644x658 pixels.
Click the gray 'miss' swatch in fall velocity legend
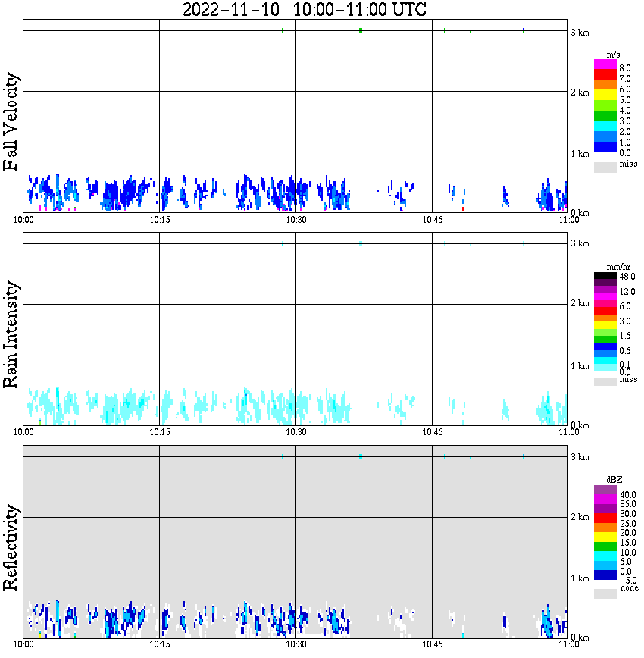(605, 167)
